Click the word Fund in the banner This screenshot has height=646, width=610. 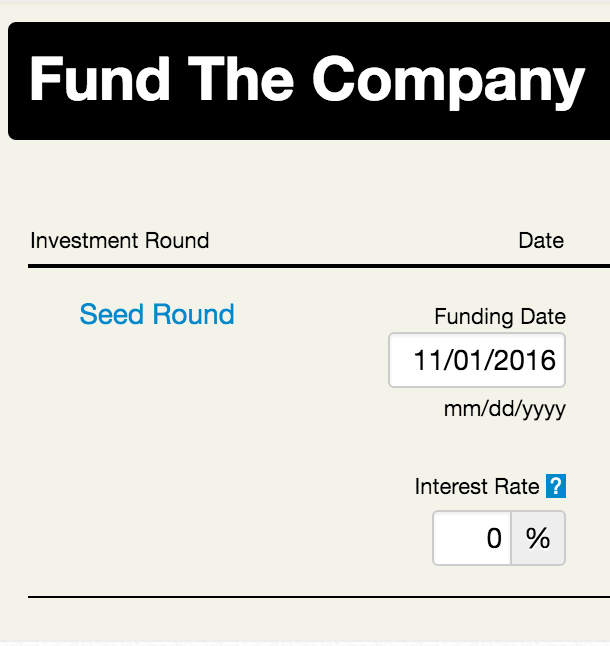click(99, 78)
